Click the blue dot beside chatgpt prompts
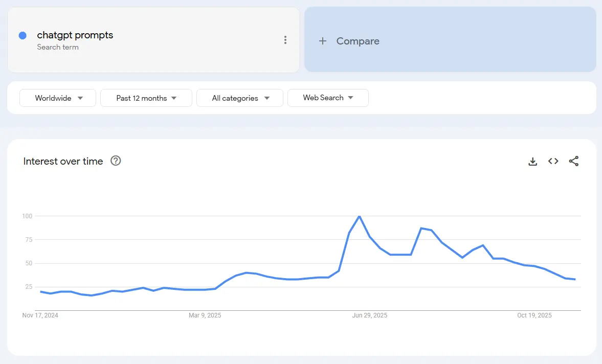 click(23, 36)
